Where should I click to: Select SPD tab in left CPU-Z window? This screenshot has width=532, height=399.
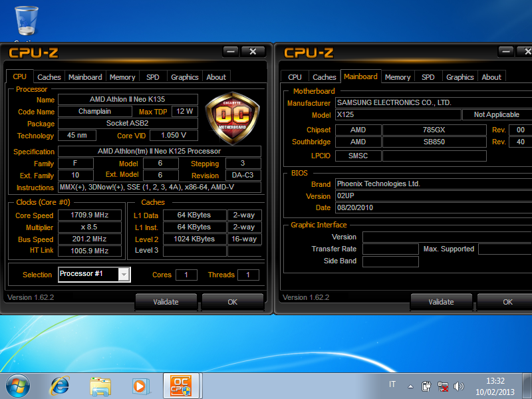pos(153,77)
